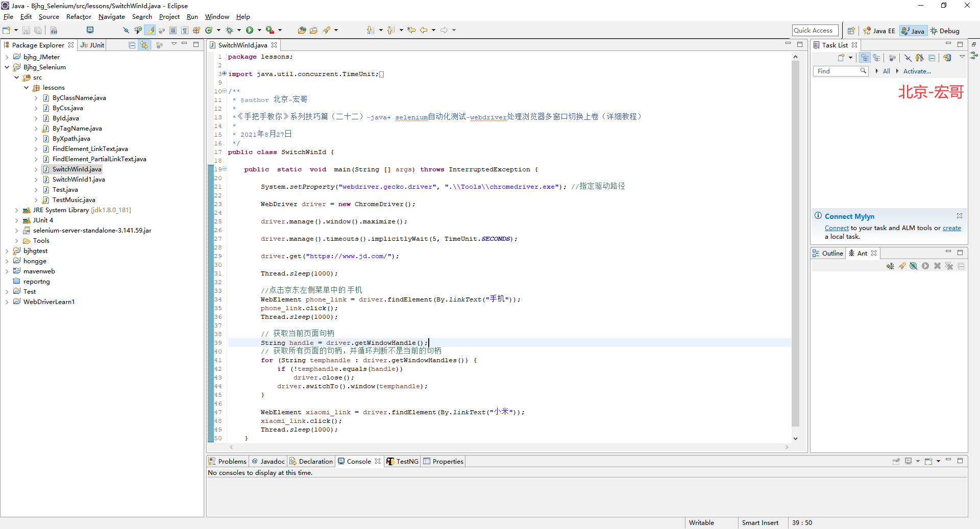Expand folded import block on line 3
The width and height of the screenshot is (980, 529).
[224, 73]
